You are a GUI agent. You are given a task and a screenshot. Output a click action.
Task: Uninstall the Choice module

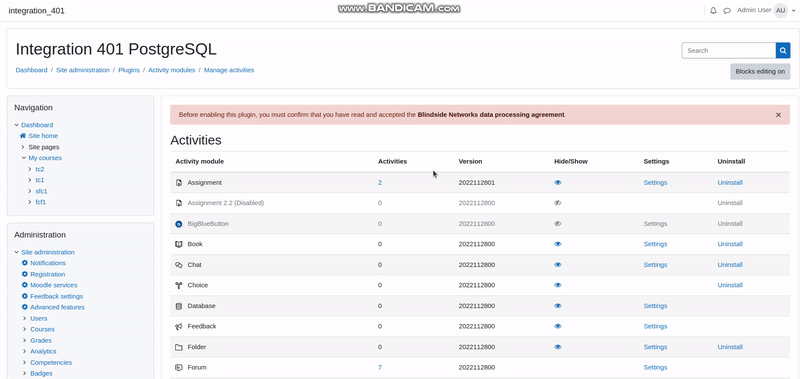[x=730, y=285]
